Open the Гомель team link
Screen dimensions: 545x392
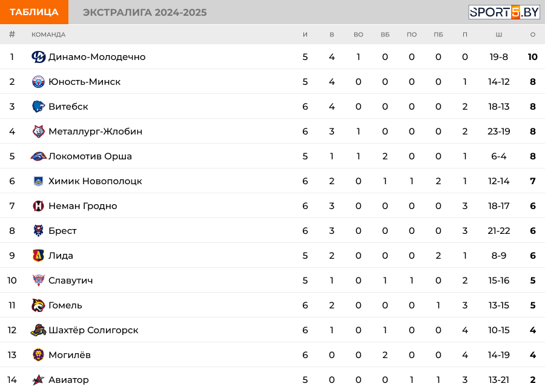click(65, 305)
